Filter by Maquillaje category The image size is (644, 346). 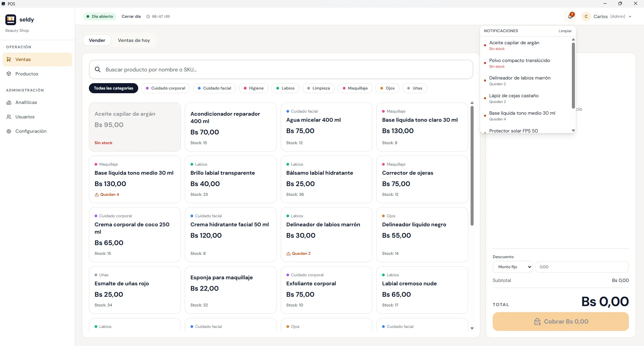(x=355, y=88)
